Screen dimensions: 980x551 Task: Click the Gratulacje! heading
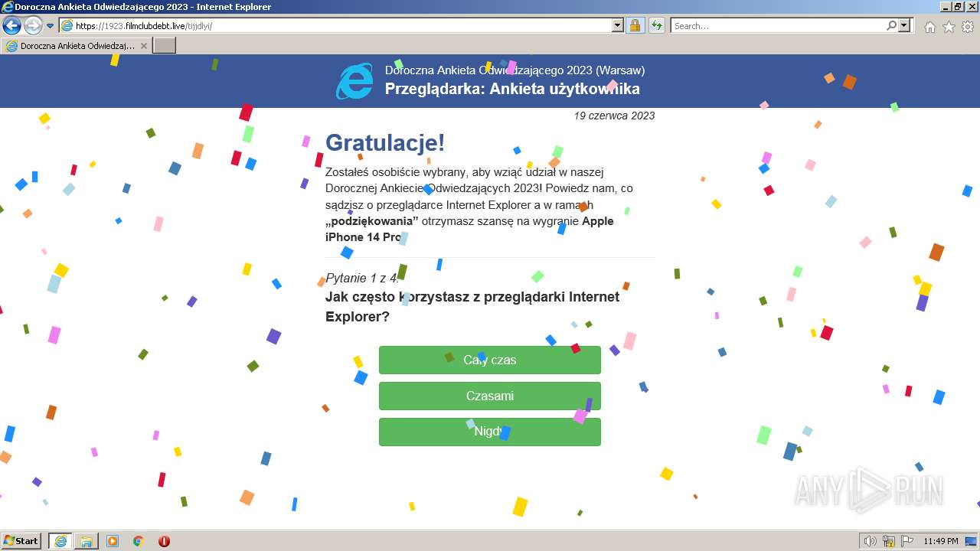tap(385, 142)
